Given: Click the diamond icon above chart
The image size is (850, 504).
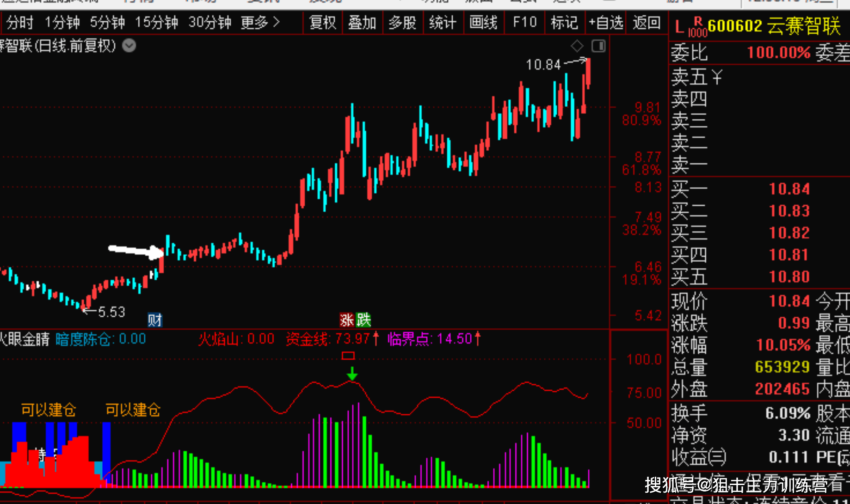Looking at the screenshot, I should coord(577,46).
